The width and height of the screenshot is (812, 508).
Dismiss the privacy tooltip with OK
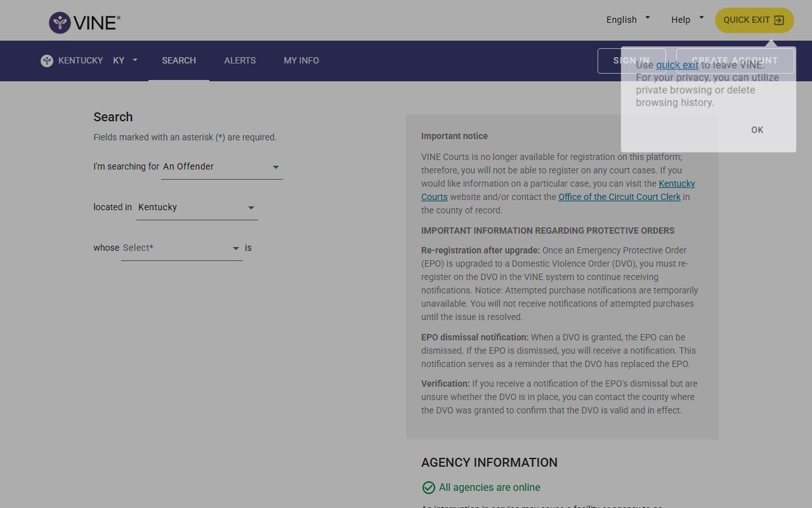click(757, 130)
